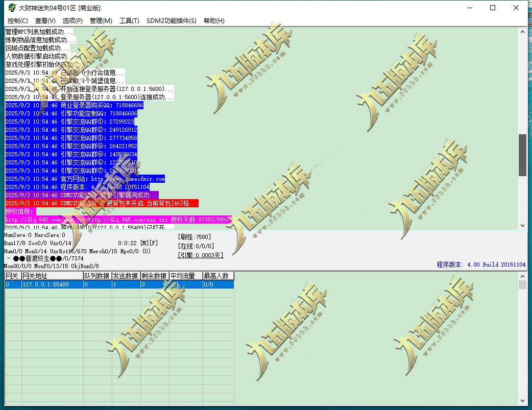This screenshot has width=532, height=410.
Task: Click log line 商业登录器购买QQ: 718846686
Action: (x=75, y=105)
